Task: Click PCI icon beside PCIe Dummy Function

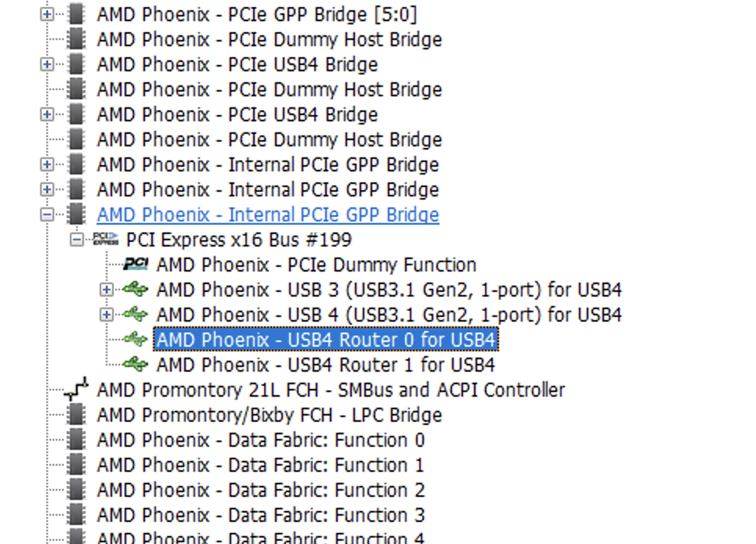Action: coord(136,265)
